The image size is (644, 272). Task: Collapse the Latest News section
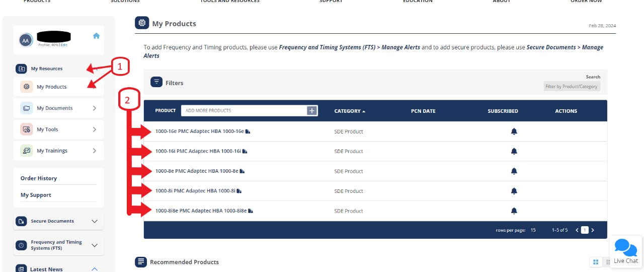[x=94, y=269]
